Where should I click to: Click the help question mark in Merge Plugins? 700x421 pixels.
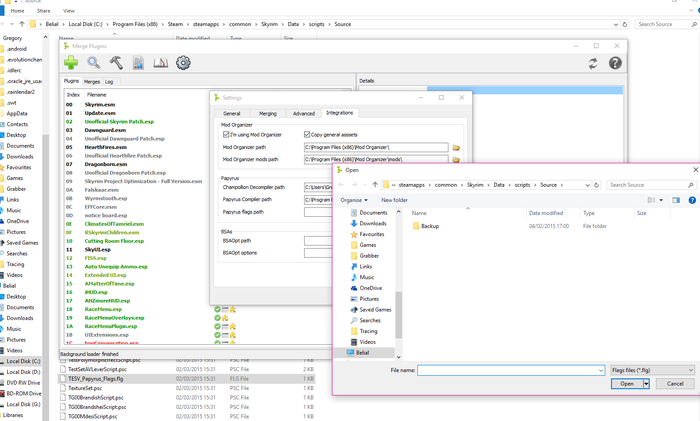[615, 63]
